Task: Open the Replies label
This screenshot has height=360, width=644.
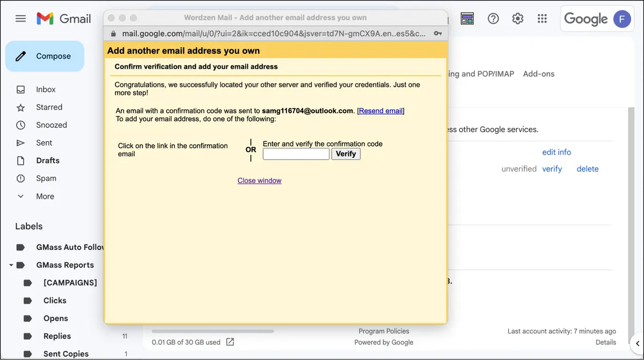Action: click(57, 336)
